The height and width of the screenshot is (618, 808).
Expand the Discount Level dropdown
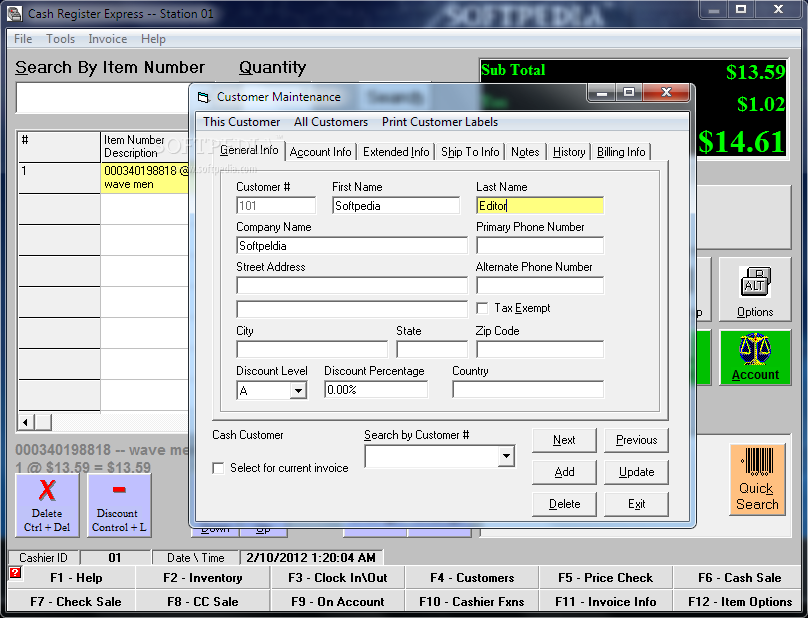click(298, 391)
